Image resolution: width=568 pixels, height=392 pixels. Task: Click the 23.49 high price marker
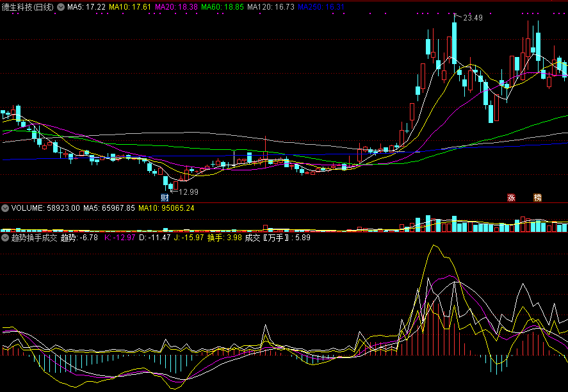click(473, 18)
